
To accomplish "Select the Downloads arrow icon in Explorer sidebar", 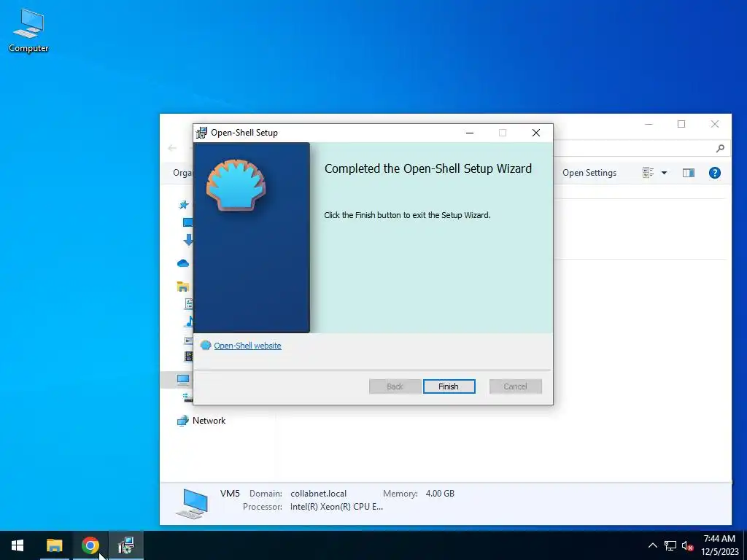I will [188, 239].
